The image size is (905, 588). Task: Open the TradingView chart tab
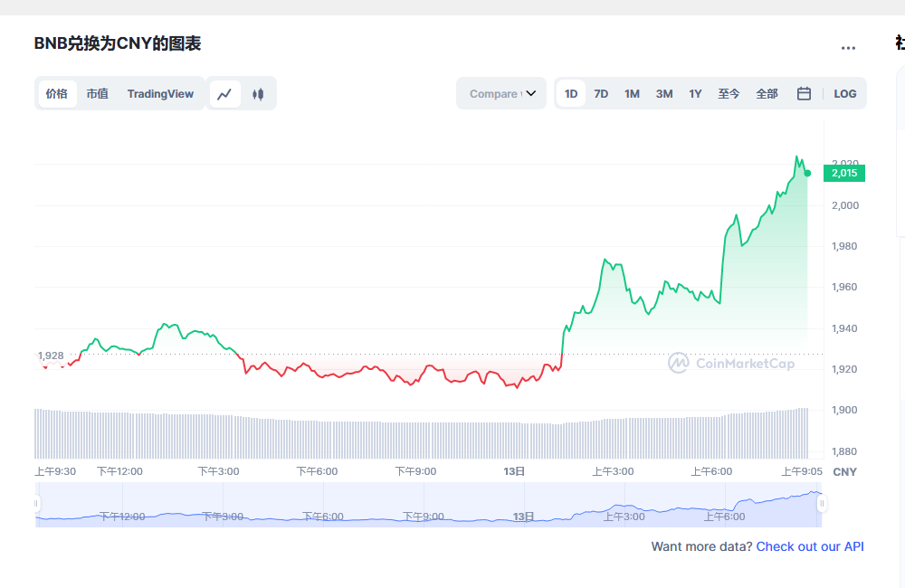160,94
